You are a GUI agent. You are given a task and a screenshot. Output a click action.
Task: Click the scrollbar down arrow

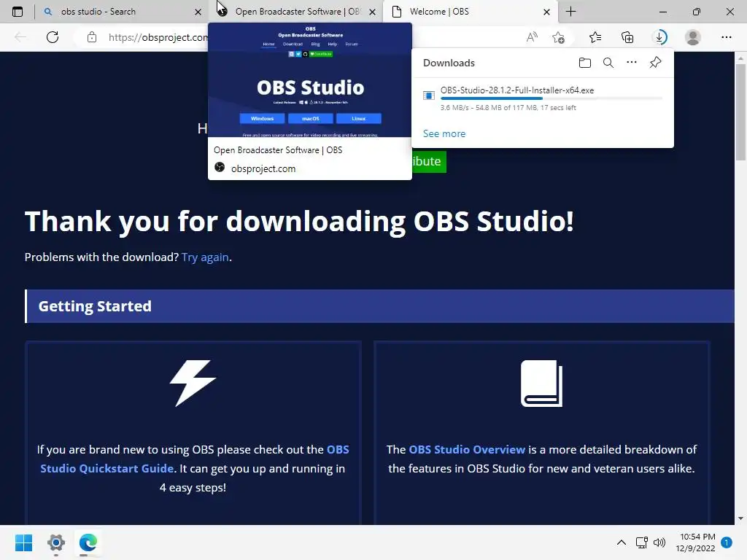pyautogui.click(x=740, y=518)
